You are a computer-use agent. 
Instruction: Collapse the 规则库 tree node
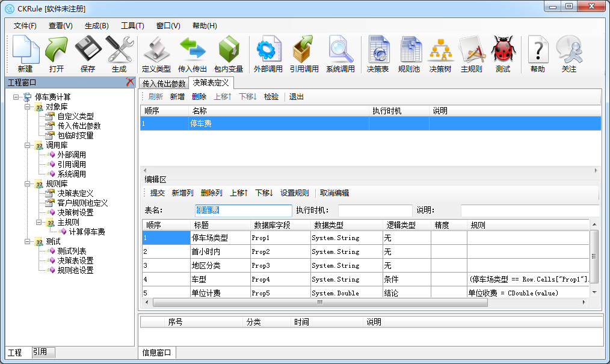pyautogui.click(x=27, y=184)
